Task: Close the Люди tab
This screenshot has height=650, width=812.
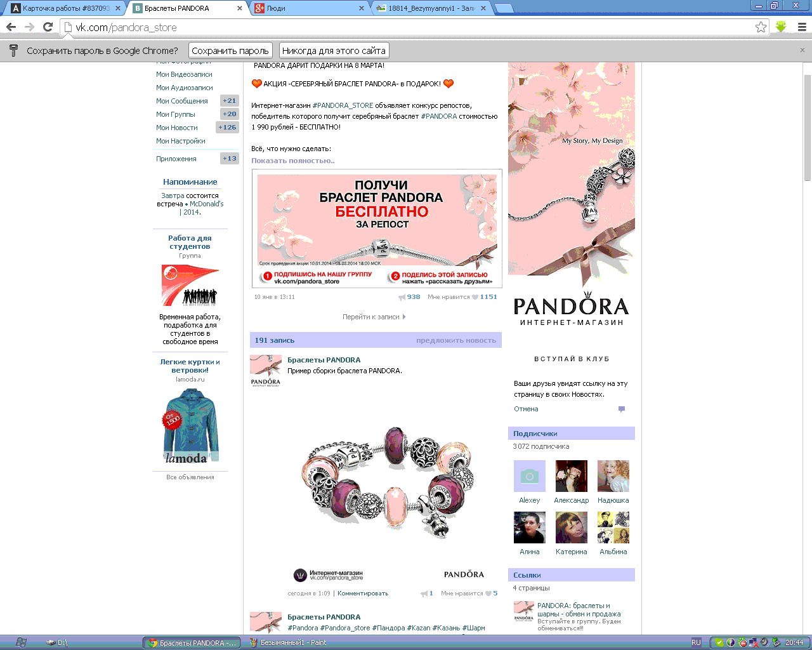Action: click(362, 8)
